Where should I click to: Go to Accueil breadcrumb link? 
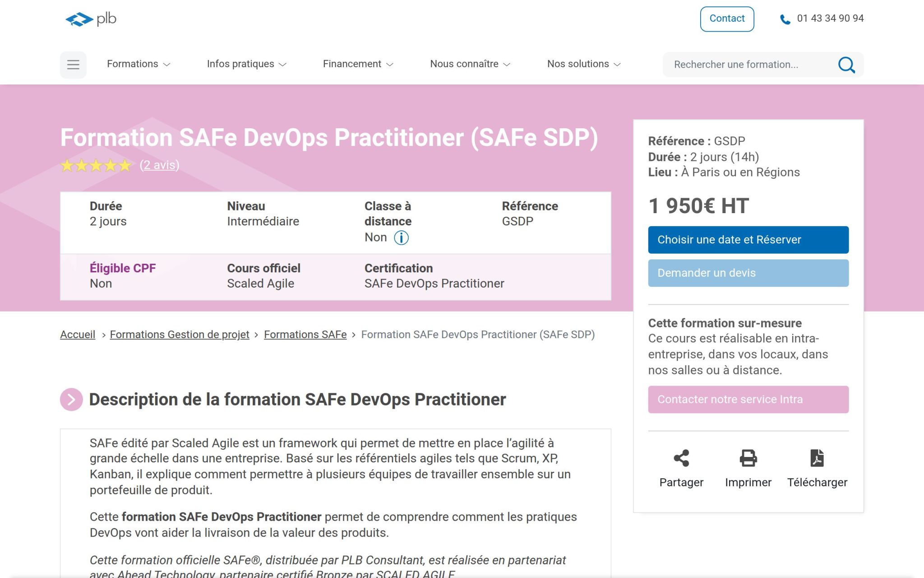pyautogui.click(x=78, y=335)
